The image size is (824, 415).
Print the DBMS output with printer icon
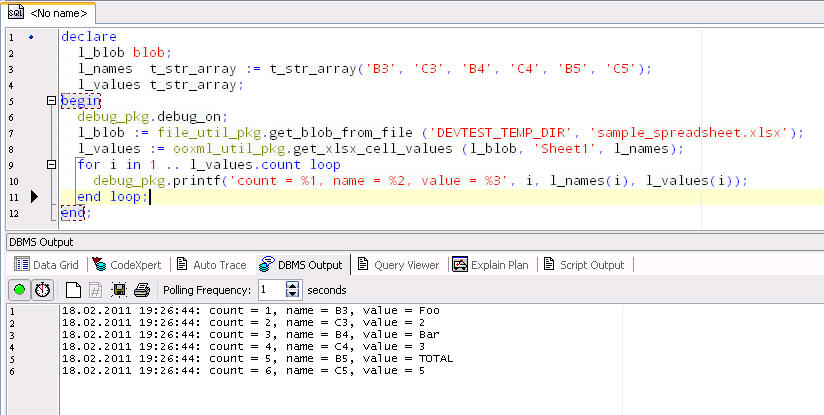(x=142, y=290)
